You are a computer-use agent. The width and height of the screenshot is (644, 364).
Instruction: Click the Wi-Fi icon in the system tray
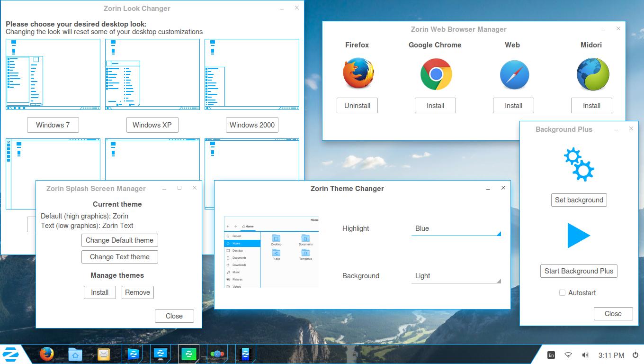tap(568, 354)
